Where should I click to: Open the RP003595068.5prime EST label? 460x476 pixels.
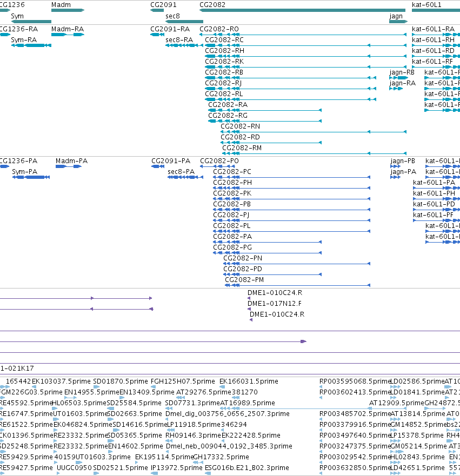tap(355, 381)
